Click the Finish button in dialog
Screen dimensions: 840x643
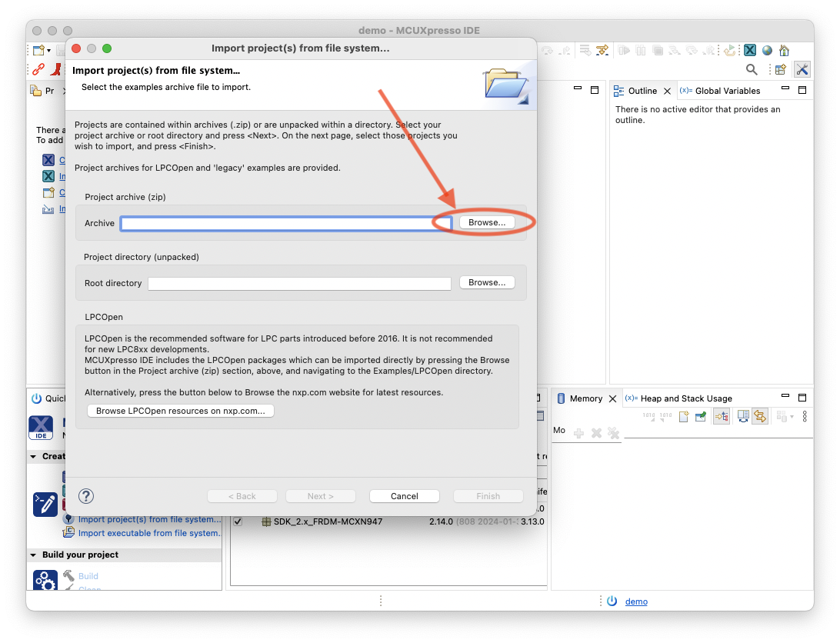coord(488,496)
